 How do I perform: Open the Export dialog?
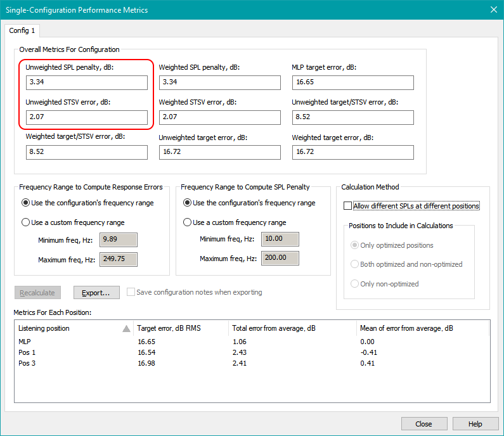(96, 293)
